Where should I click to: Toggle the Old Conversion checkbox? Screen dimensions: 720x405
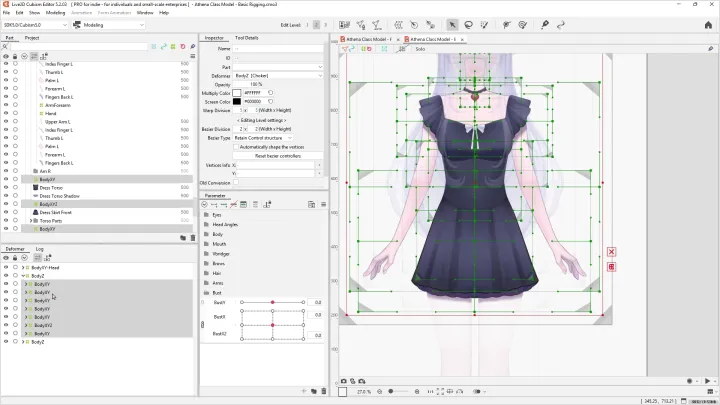click(x=236, y=183)
